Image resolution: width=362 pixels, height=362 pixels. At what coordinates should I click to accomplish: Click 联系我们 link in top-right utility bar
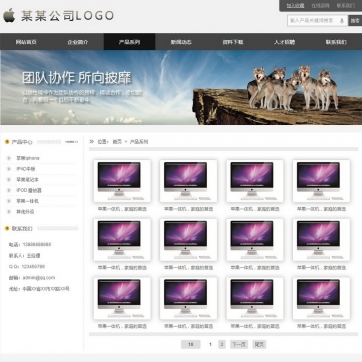[x=346, y=6]
